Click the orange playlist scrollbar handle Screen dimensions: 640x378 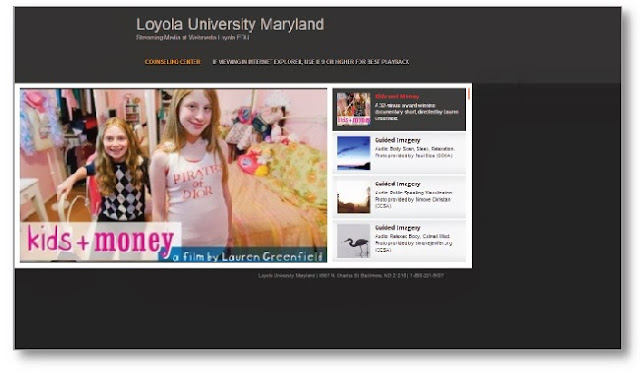coord(469,94)
